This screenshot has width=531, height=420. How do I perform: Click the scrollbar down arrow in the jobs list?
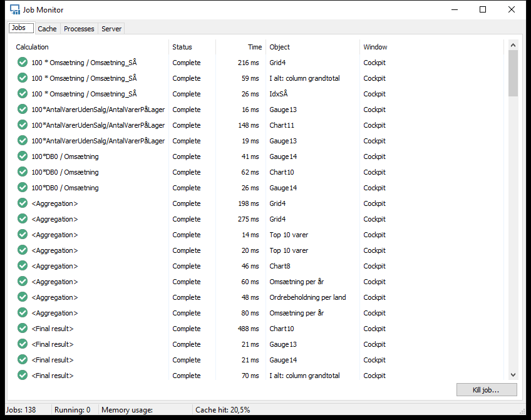(513, 375)
